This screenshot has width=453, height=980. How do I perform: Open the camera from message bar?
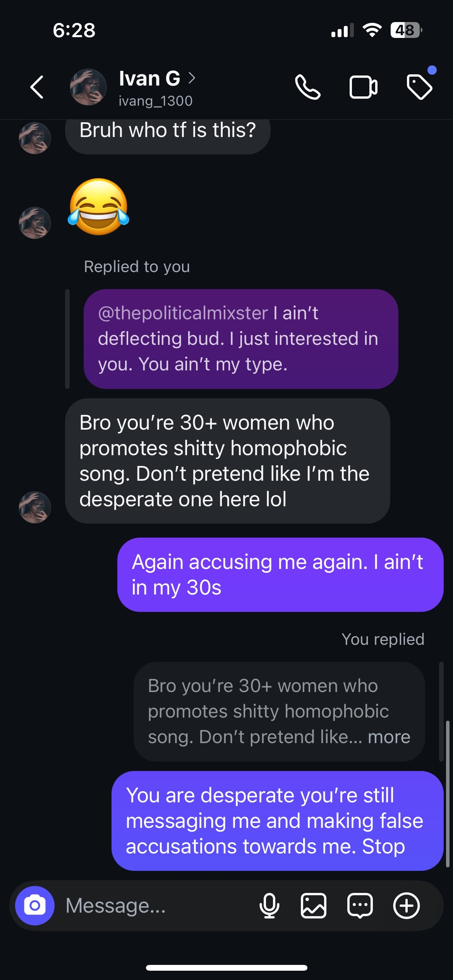[35, 906]
